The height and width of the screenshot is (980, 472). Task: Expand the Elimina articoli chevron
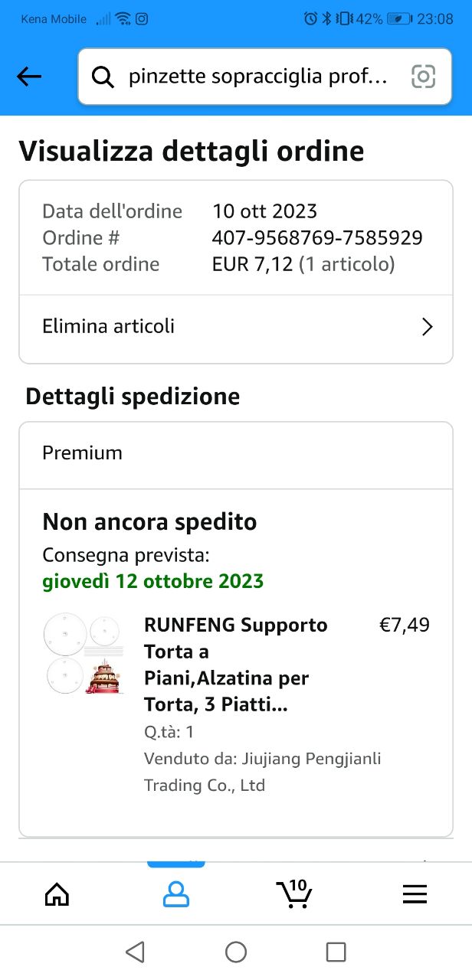[x=428, y=327]
